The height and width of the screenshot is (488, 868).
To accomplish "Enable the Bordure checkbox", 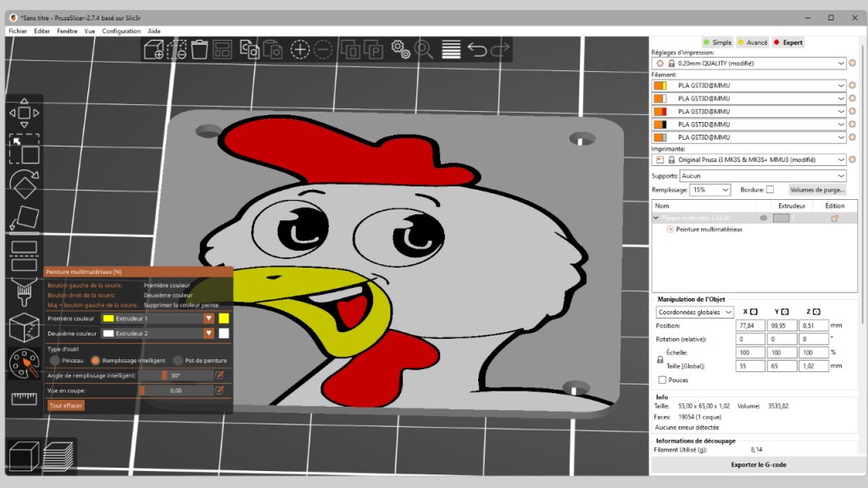I will [x=770, y=190].
